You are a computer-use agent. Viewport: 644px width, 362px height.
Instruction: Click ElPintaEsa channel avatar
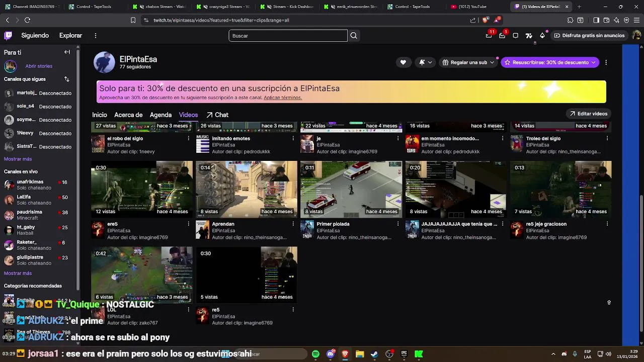point(104,62)
